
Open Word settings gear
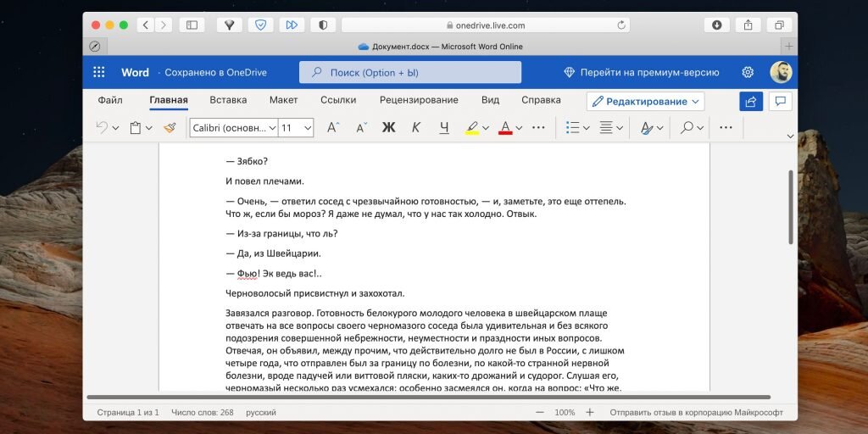748,73
